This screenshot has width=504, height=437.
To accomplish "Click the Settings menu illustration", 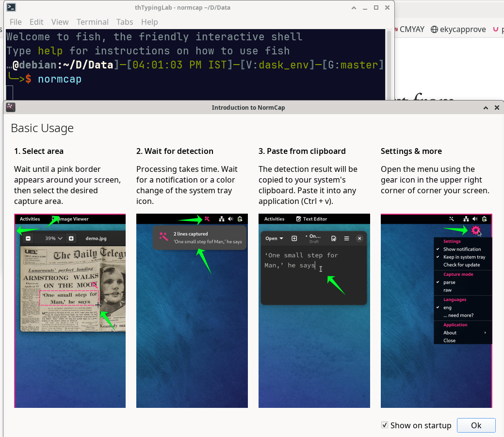I will 436,311.
